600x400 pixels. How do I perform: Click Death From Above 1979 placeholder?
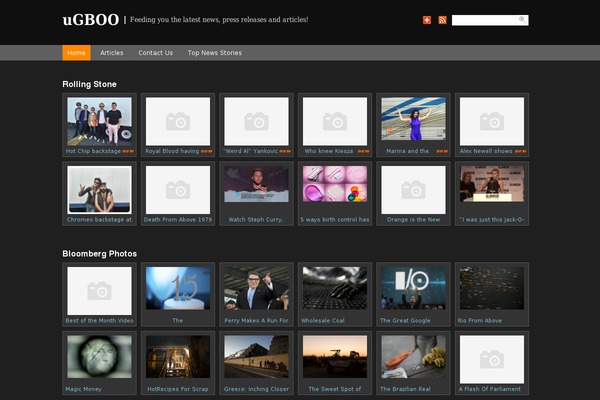point(178,190)
